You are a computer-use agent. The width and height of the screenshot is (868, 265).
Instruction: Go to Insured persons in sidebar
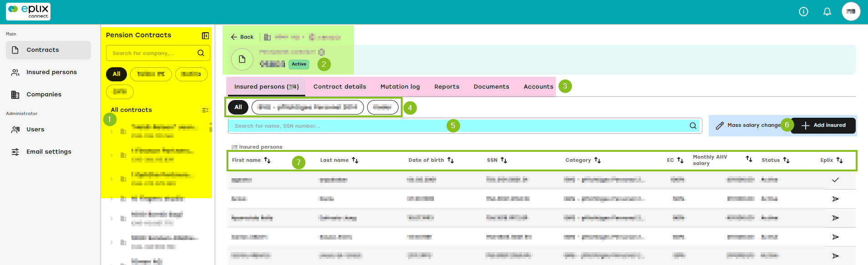[48, 72]
